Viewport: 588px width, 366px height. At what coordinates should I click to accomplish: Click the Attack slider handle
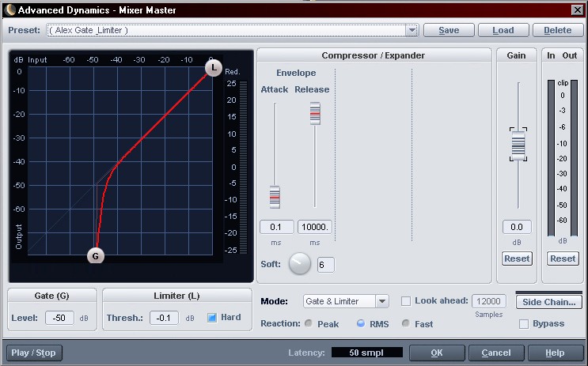[275, 197]
